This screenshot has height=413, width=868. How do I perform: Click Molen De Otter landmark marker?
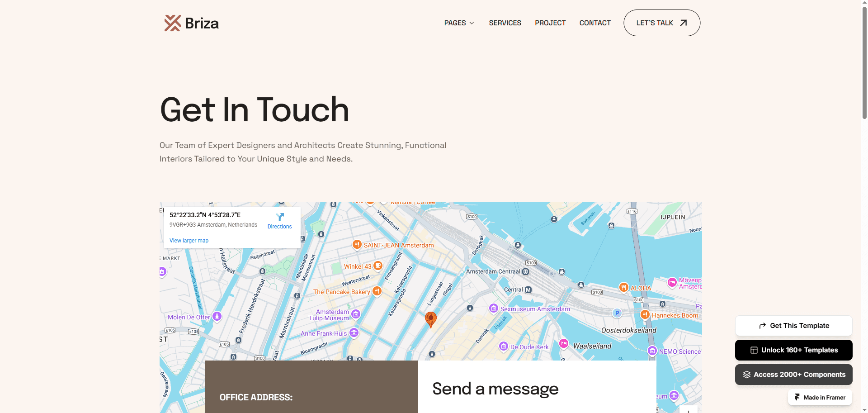pyautogui.click(x=217, y=317)
